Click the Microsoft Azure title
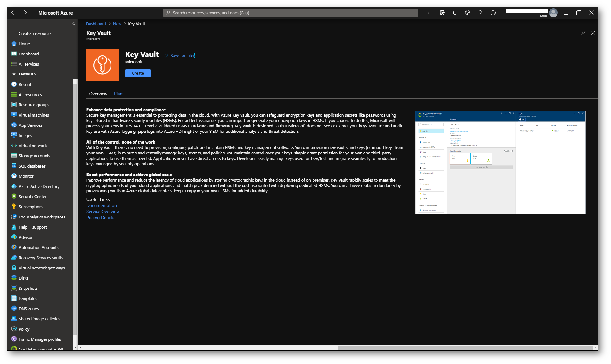Image resolution: width=611 pixels, height=364 pixels. 55,13
